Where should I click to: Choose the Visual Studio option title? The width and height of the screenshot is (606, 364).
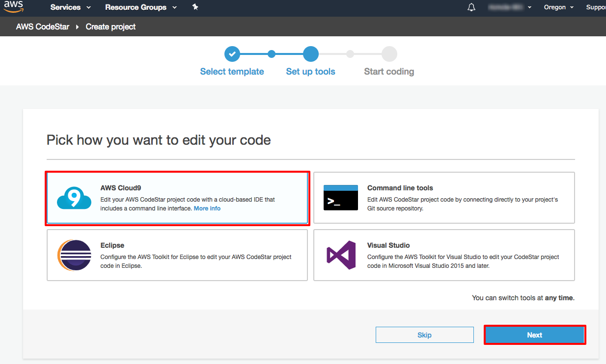[388, 245]
